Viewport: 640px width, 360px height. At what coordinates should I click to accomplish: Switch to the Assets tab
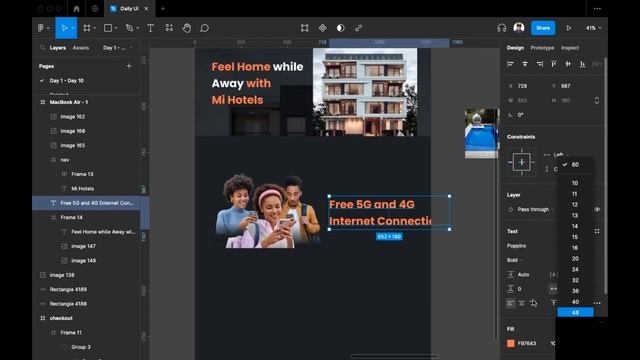click(80, 48)
